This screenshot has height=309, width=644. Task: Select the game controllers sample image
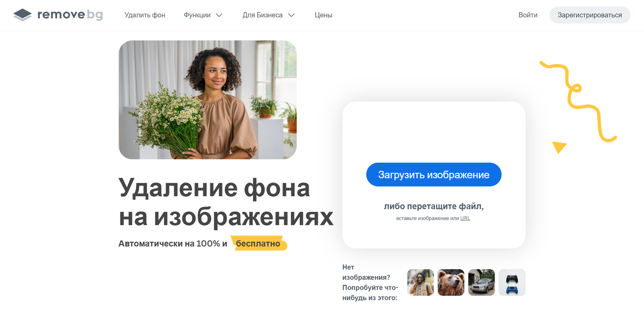pyautogui.click(x=512, y=282)
